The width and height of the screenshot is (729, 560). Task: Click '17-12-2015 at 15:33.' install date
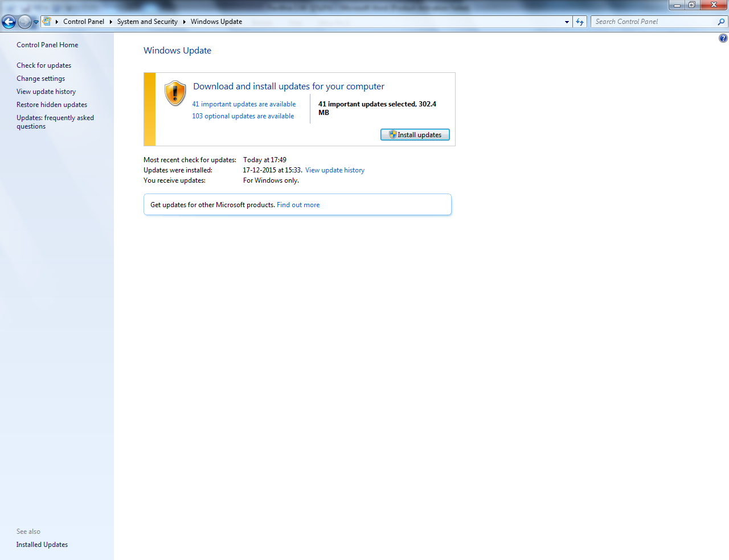272,170
